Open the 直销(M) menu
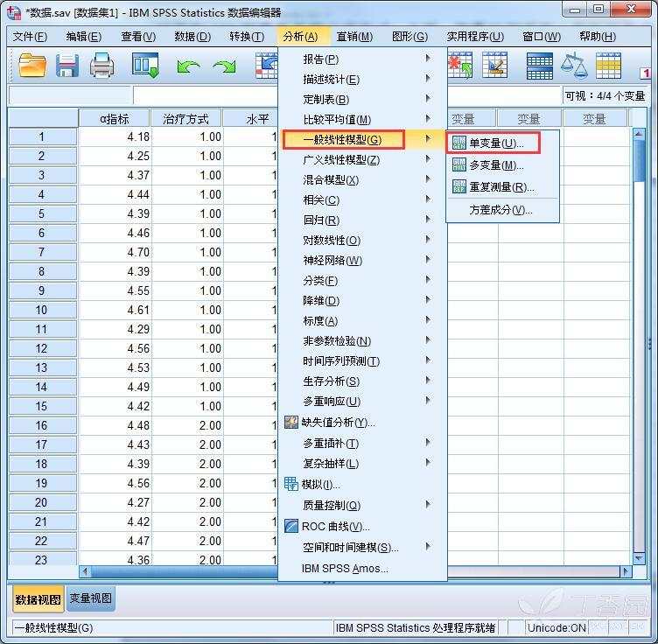This screenshot has width=658, height=644. (x=354, y=37)
